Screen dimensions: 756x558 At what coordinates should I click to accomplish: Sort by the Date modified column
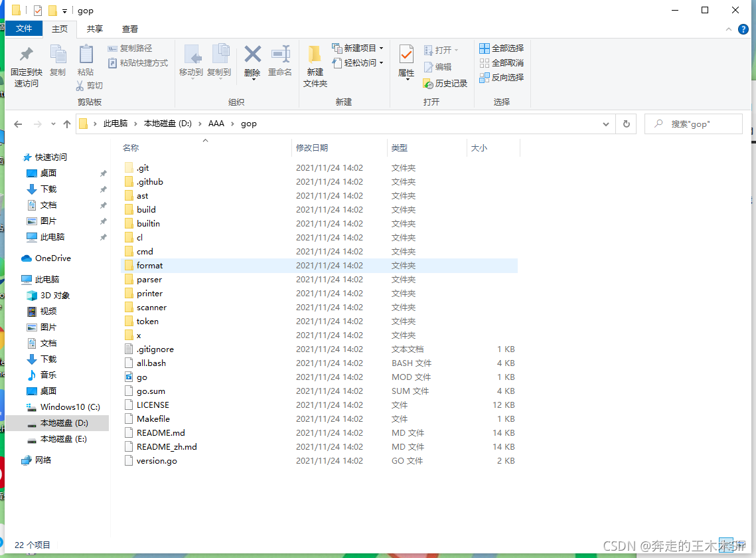tap(339, 147)
